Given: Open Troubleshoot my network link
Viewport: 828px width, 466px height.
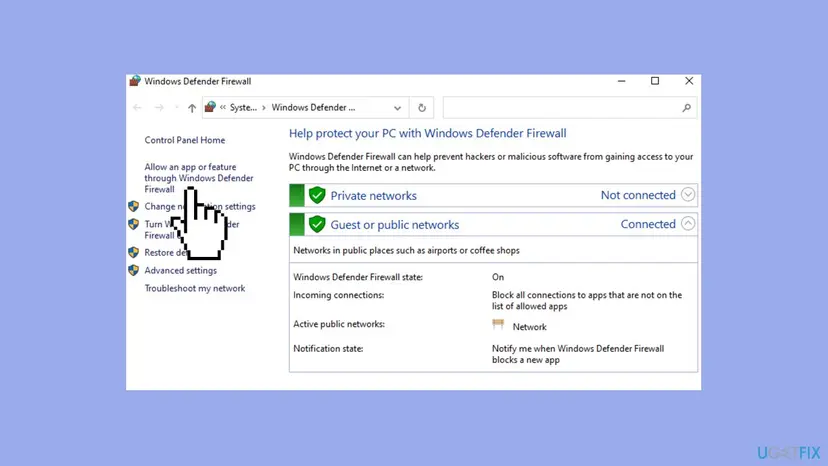Looking at the screenshot, I should tap(195, 288).
